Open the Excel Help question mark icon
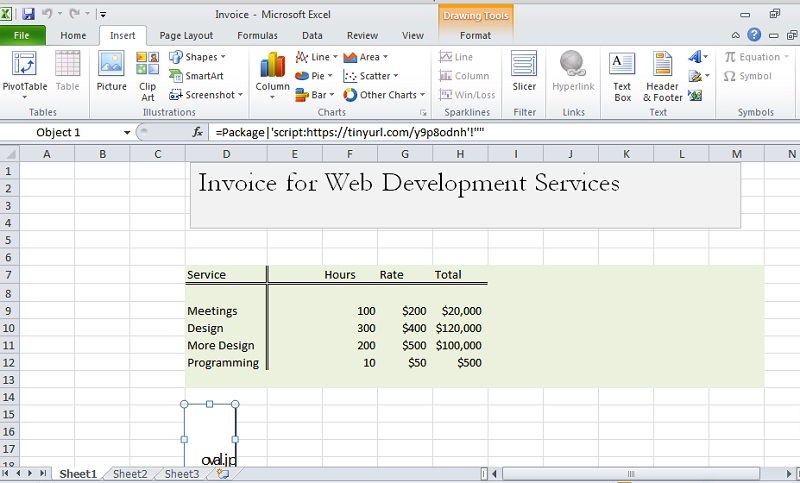 pos(754,35)
